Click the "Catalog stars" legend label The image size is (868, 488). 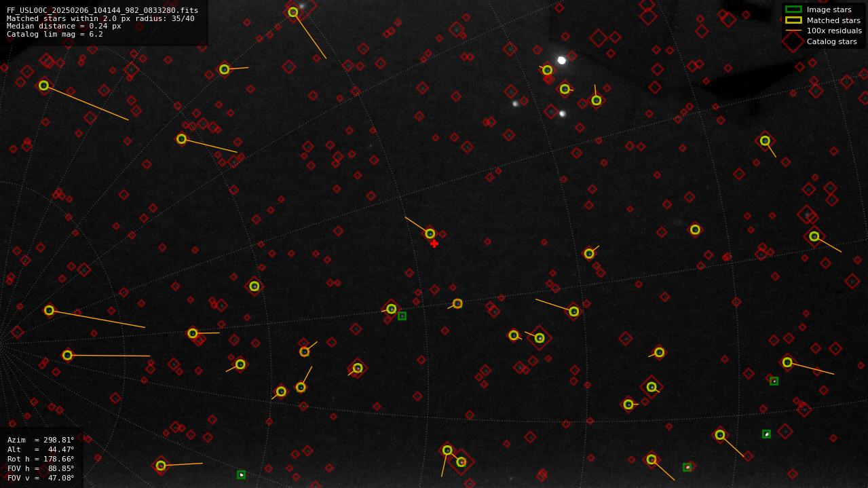coord(831,41)
